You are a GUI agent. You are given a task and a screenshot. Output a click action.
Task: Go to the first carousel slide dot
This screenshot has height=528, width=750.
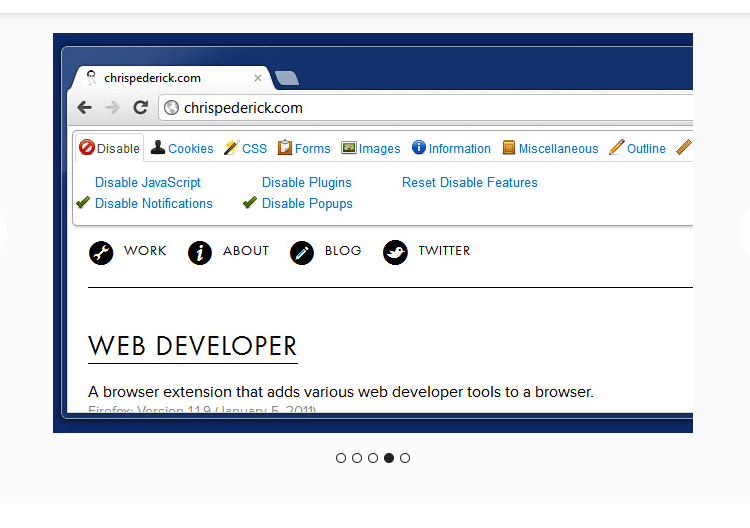[341, 458]
